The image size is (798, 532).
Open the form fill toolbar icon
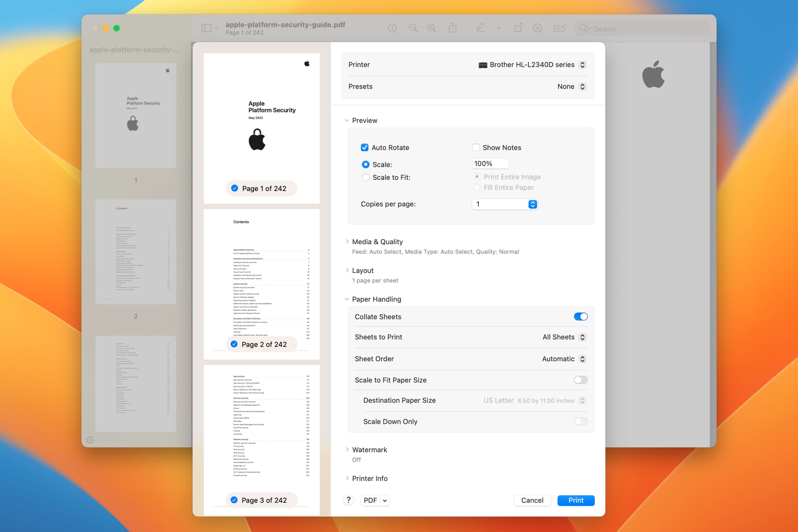pyautogui.click(x=559, y=28)
